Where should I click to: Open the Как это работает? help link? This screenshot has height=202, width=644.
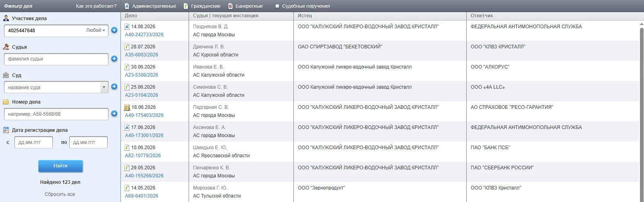pyautogui.click(x=96, y=6)
